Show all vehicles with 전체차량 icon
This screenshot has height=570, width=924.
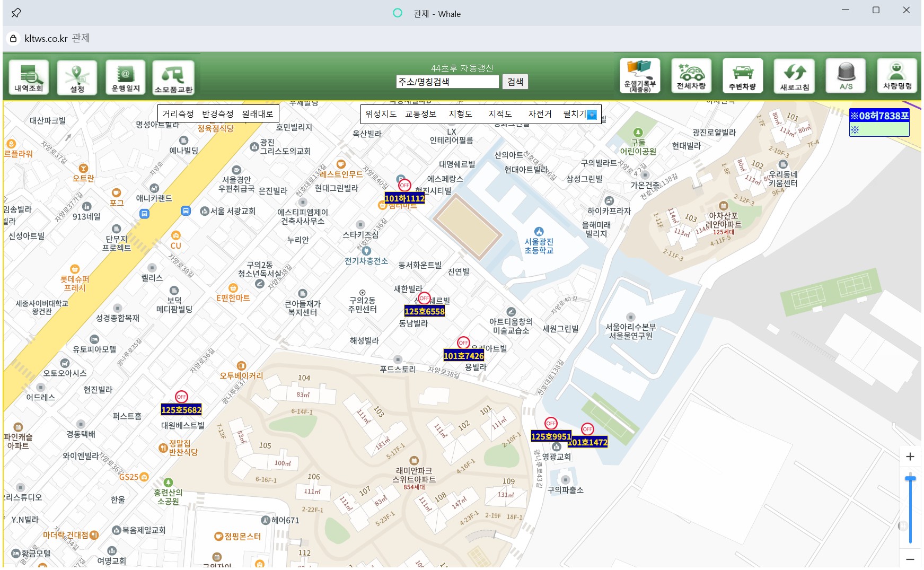691,76
